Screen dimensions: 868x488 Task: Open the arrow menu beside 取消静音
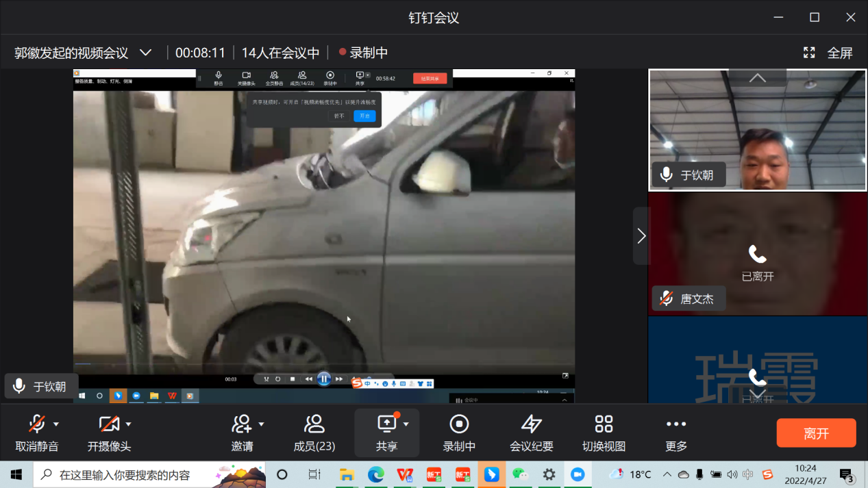[x=56, y=424]
